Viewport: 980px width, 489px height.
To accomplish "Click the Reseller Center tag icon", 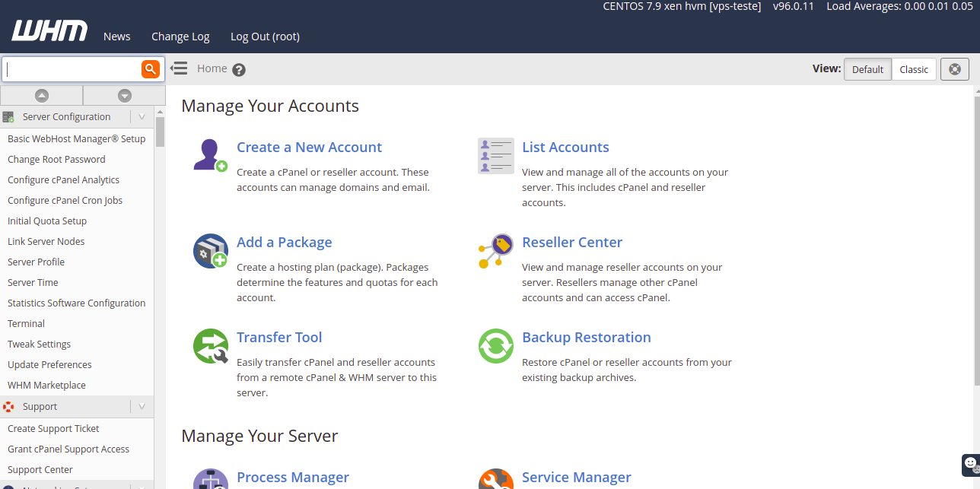I will point(496,251).
